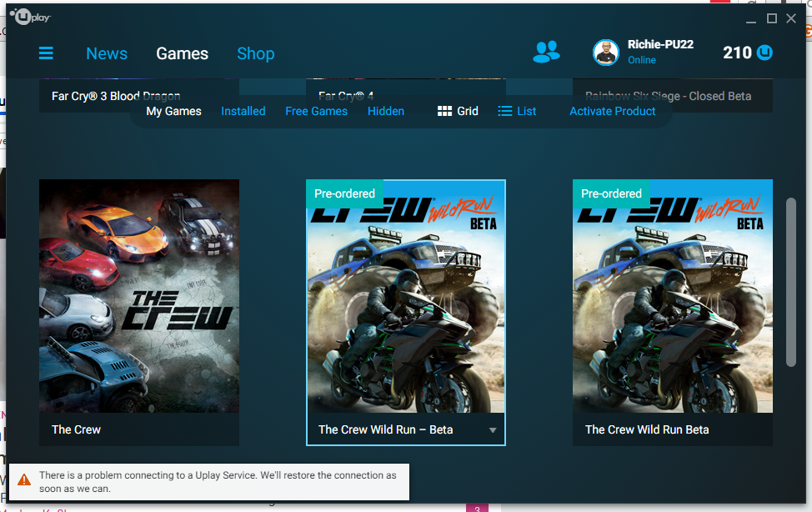Viewport: 812px width, 512px height.
Task: Open the friends list icon
Action: 546,52
